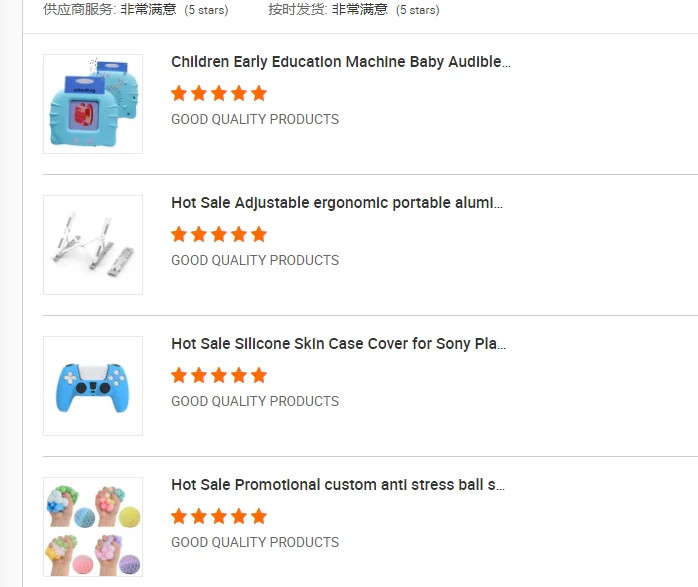This screenshot has width=698, height=587.
Task: Click star rating under anti stress ball
Action: click(219, 516)
